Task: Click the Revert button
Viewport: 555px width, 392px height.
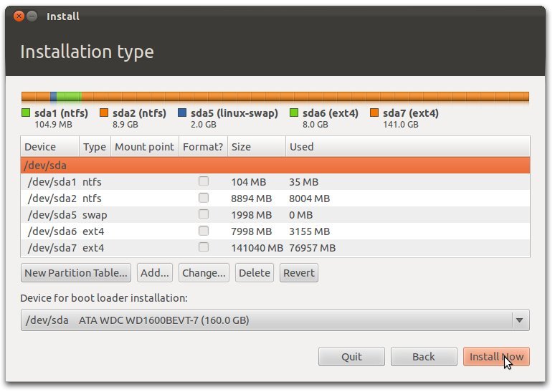Action: coord(298,273)
